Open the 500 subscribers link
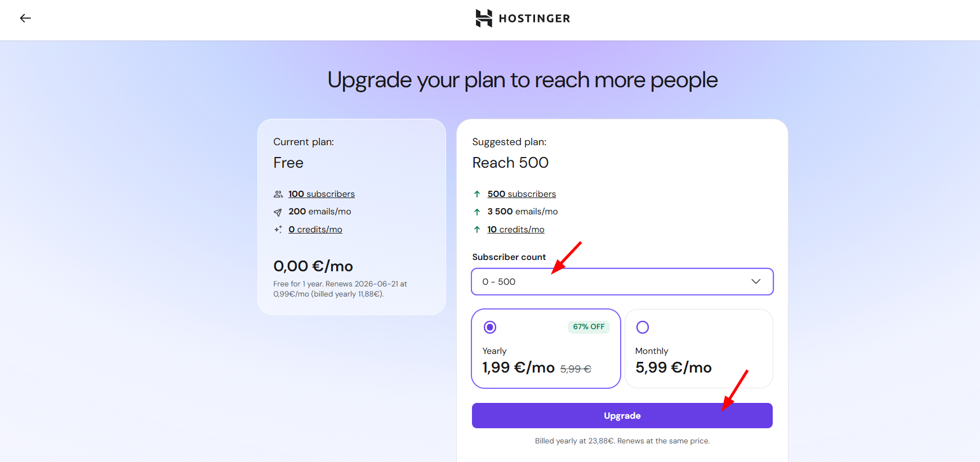The width and height of the screenshot is (980, 462). [522, 194]
